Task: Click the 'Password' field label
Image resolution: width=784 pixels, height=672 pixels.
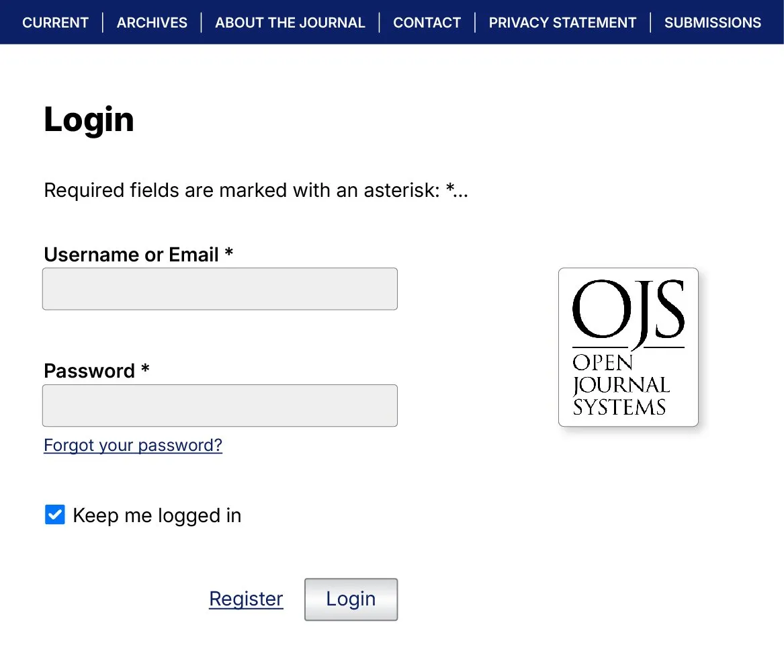Action: [x=89, y=371]
